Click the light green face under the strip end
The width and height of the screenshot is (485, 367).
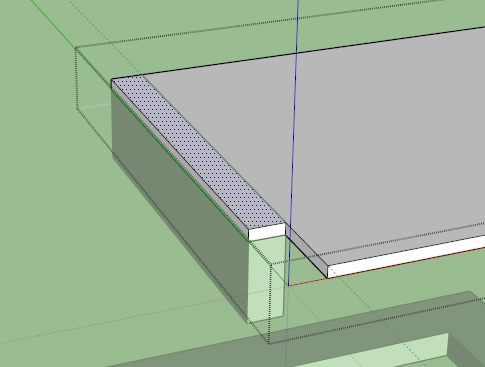(x=267, y=277)
